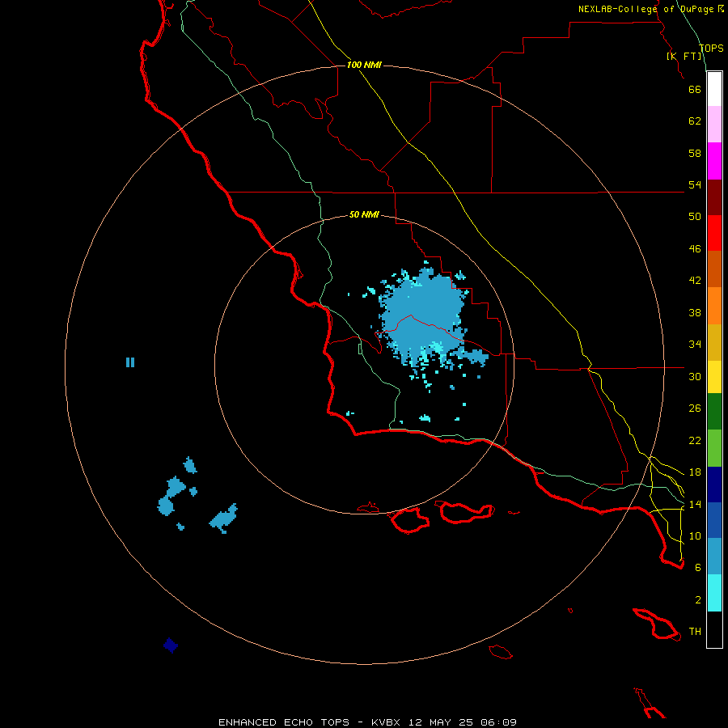Click the "KVBX" station identifier in caption
The height and width of the screenshot is (728, 728).
[386, 722]
